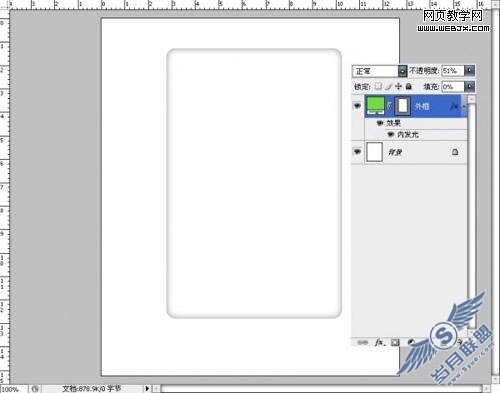Screen dimensions: 500x393
Task: Click the fx indicator on 外框 layer
Action: 453,106
